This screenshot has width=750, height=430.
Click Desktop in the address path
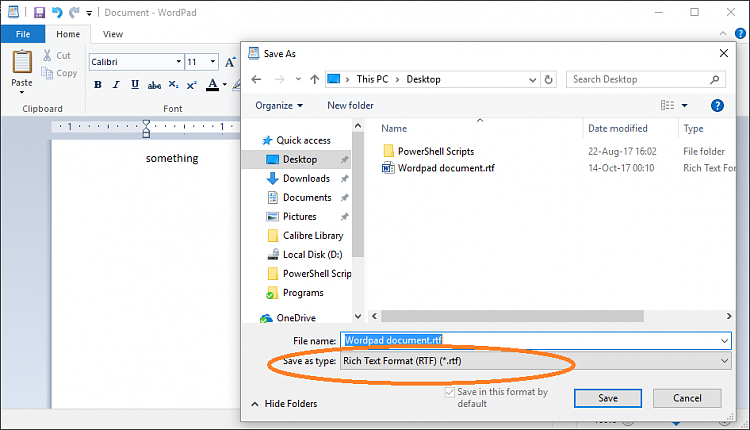[423, 79]
